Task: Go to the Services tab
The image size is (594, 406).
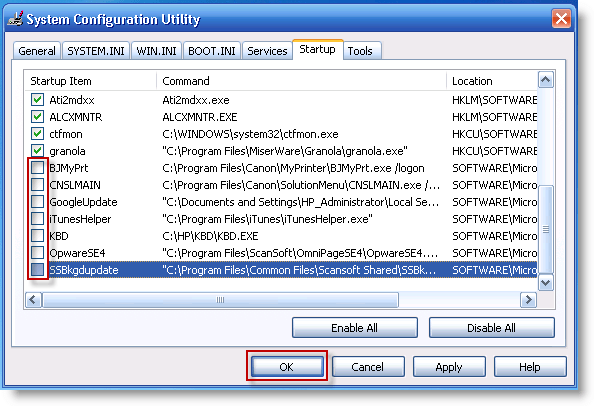Action: (267, 51)
